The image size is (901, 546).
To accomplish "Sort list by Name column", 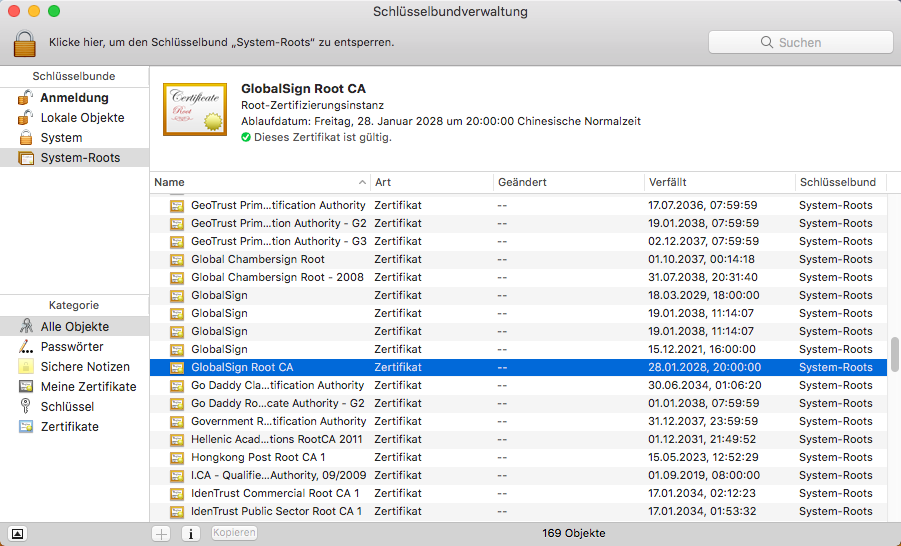I will tap(260, 182).
